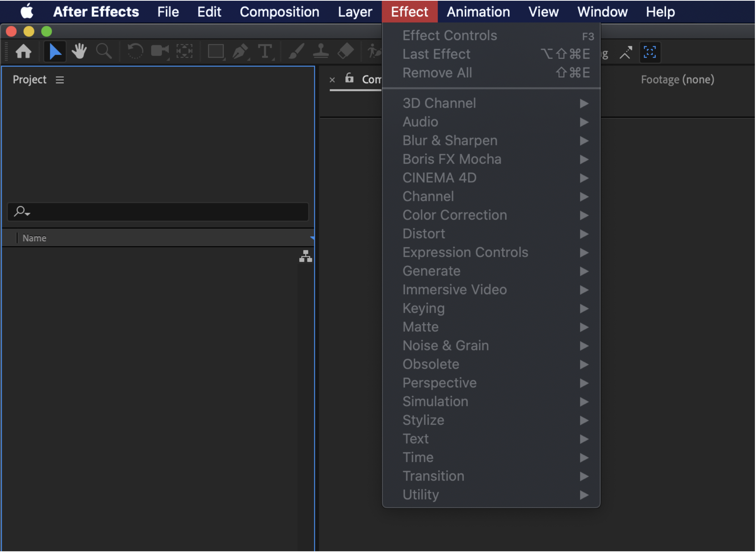Open the Layer menu
The height and width of the screenshot is (552, 756).
[355, 12]
